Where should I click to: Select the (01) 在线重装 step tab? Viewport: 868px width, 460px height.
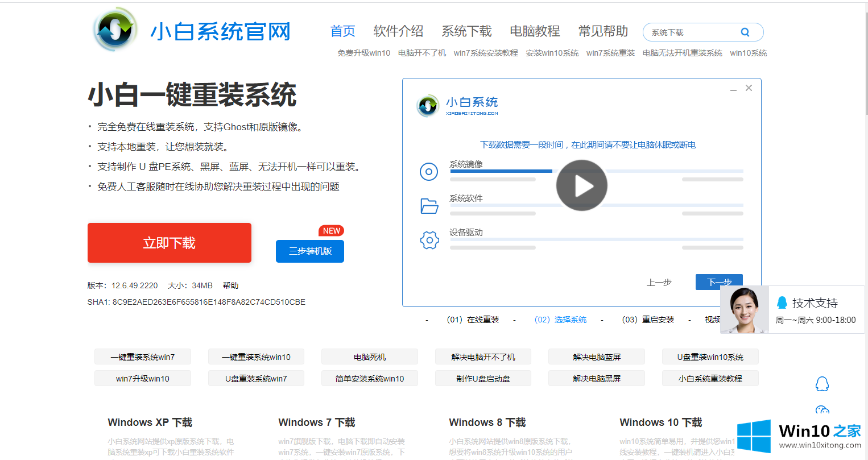(x=473, y=320)
